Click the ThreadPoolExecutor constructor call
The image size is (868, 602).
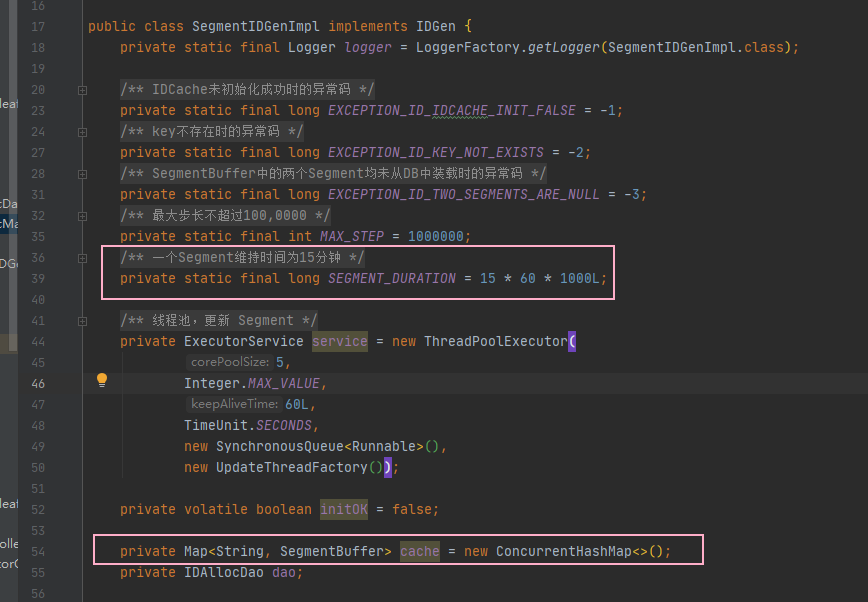click(x=494, y=342)
